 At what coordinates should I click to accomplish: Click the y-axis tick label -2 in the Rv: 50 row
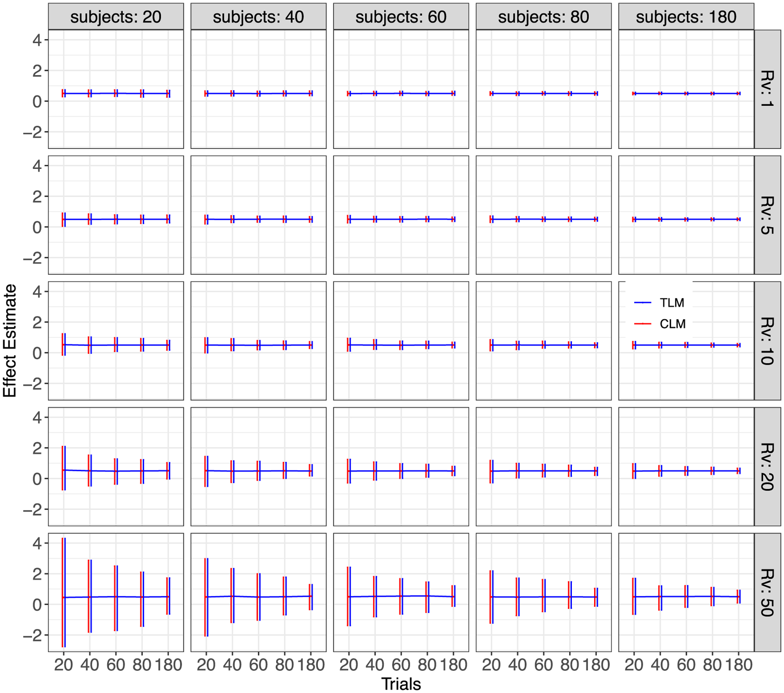33,635
